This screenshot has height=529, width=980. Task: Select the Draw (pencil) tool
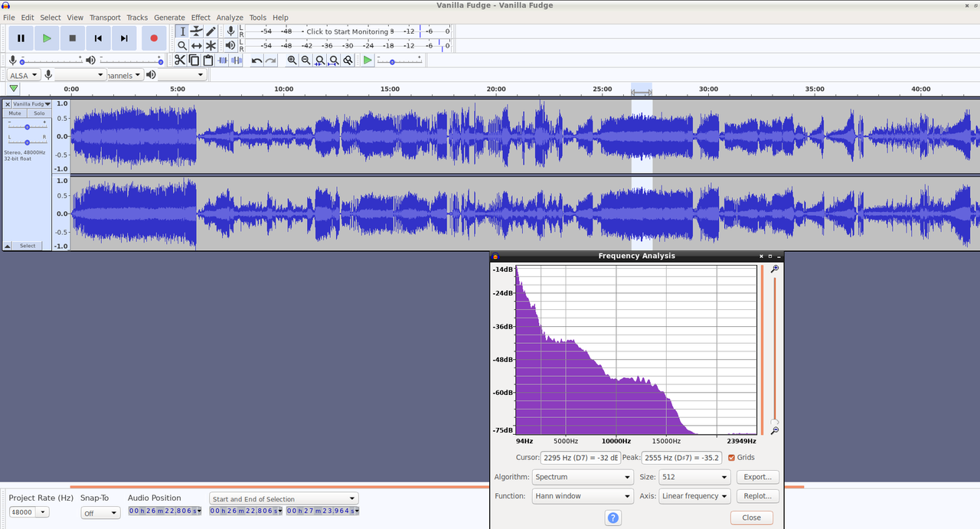(211, 31)
